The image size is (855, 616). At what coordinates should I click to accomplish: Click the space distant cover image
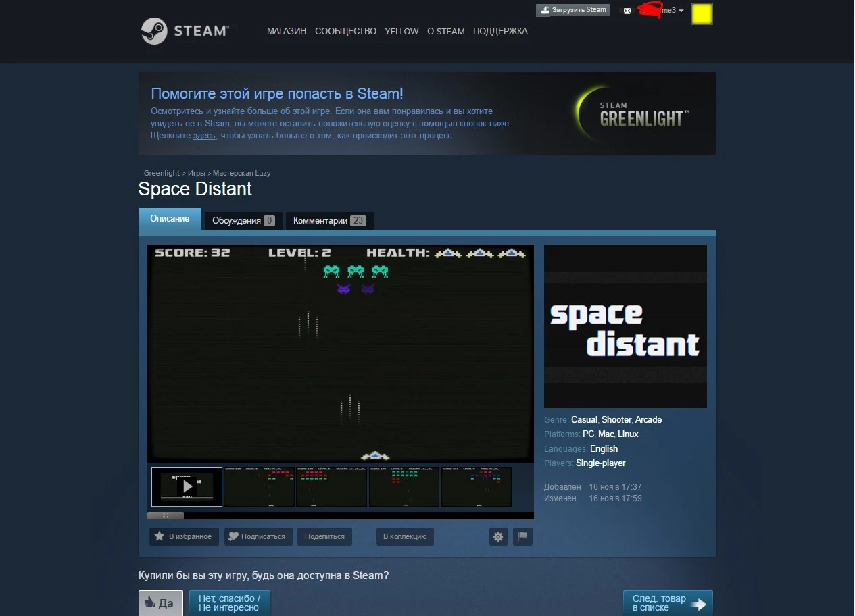(625, 326)
